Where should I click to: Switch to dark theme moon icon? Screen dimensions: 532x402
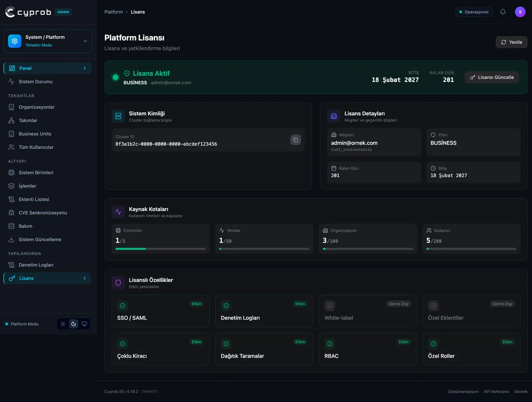point(74,324)
